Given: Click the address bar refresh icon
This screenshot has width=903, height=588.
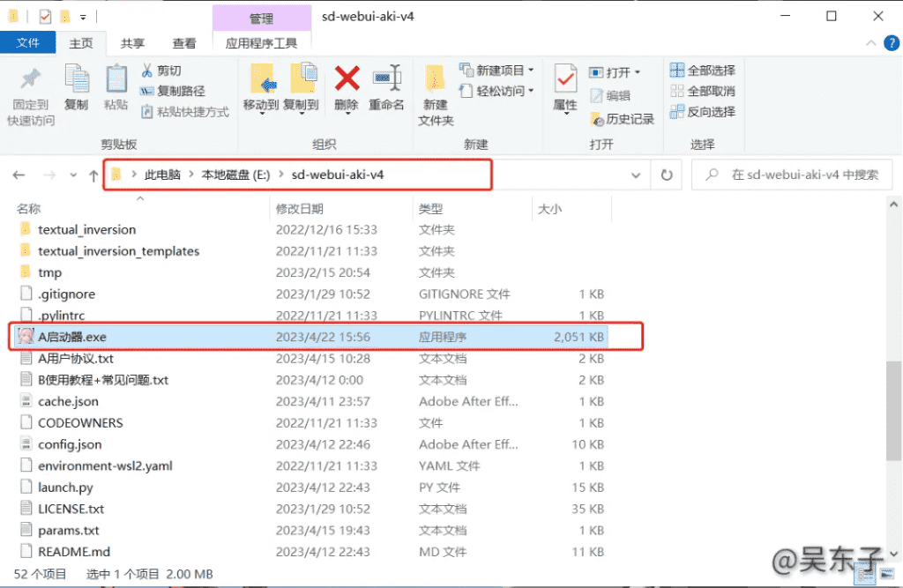Looking at the screenshot, I should coord(667,175).
